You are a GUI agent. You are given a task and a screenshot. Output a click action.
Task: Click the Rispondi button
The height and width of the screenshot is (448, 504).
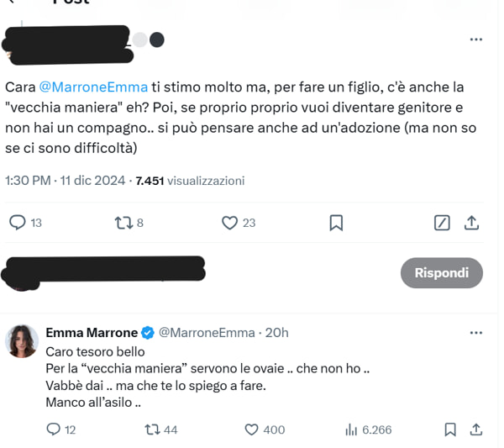tap(442, 273)
